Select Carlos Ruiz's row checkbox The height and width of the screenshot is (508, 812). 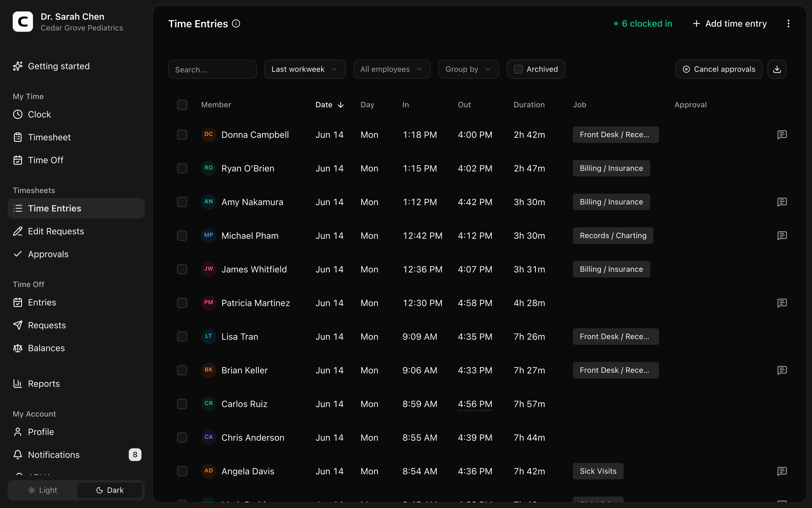182,404
